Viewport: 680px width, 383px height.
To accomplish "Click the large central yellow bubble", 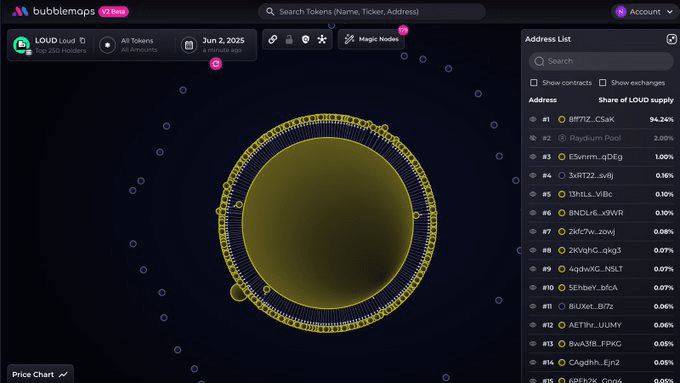I will point(327,223).
